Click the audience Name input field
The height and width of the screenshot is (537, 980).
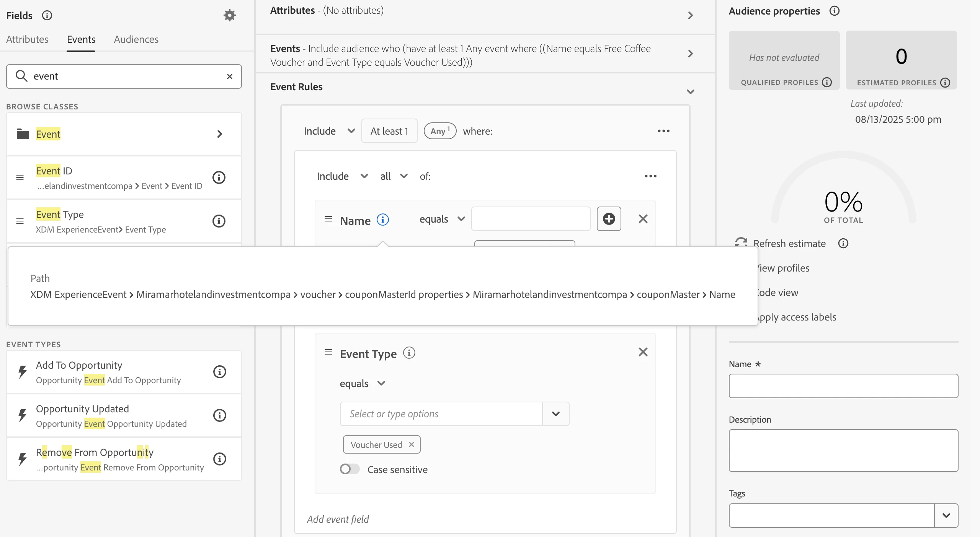pyautogui.click(x=843, y=386)
